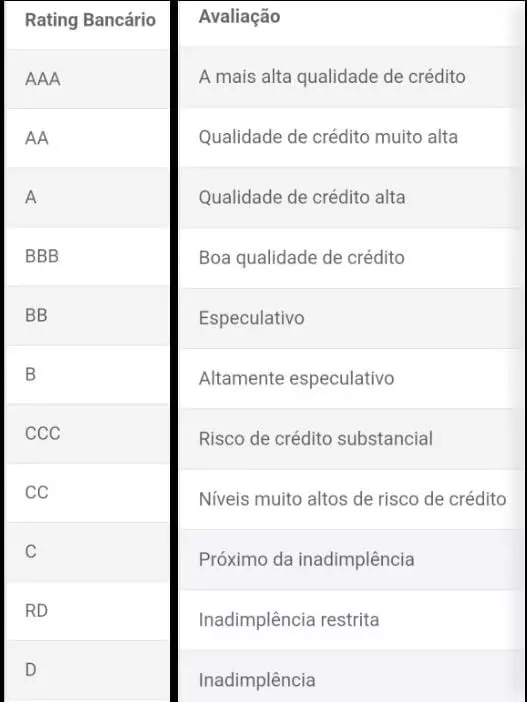The width and height of the screenshot is (527, 702).
Task: Click the Rating Bancário column header
Action: pyautogui.click(x=90, y=20)
